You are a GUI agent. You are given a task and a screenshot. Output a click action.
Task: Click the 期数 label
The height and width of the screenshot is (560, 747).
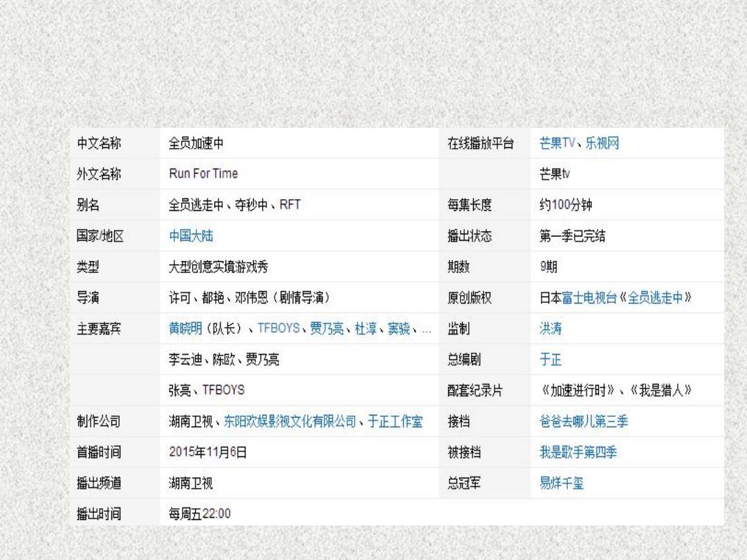[459, 267]
